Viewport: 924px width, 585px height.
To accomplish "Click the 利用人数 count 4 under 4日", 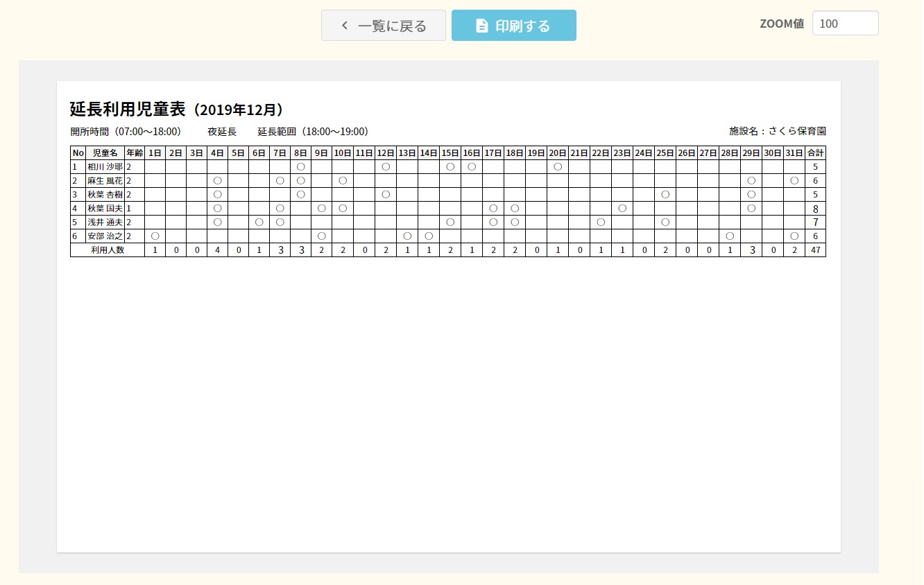I will coord(217,250).
